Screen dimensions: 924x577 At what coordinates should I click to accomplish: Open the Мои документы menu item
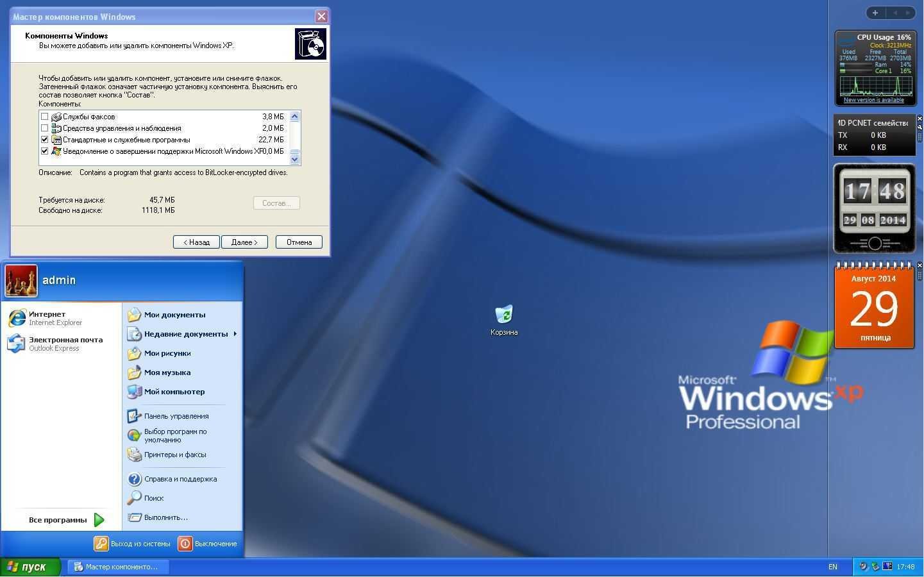183,315
